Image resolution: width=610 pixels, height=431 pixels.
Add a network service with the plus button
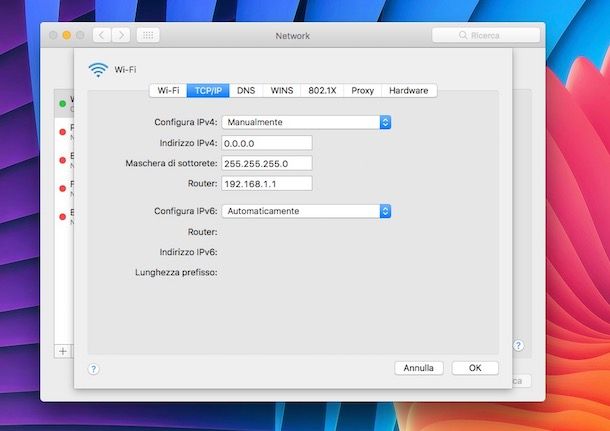click(62, 351)
